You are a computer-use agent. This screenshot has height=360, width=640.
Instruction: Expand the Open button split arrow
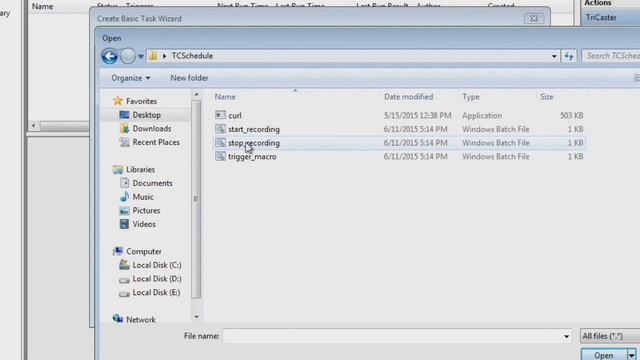(x=631, y=355)
